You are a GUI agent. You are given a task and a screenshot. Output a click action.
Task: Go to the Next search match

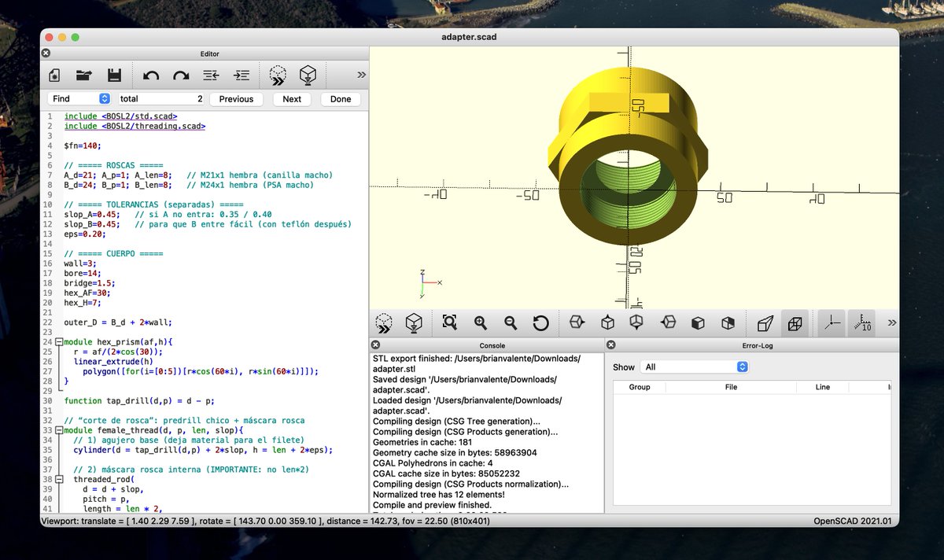tap(292, 99)
